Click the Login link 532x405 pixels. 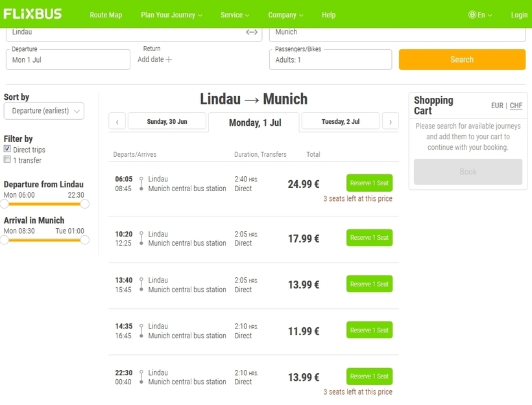pyautogui.click(x=519, y=15)
